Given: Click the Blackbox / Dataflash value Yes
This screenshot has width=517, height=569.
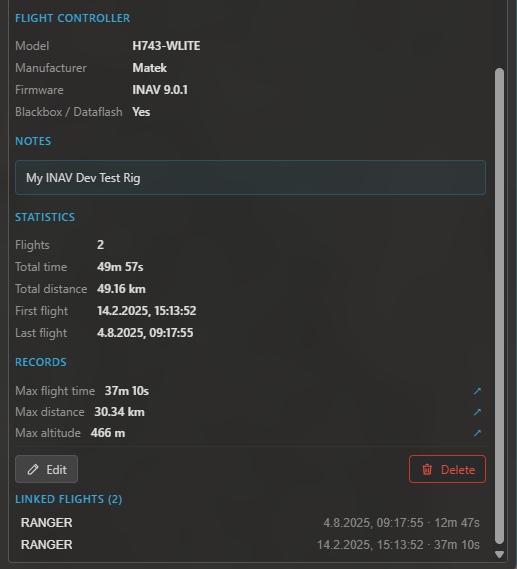Looking at the screenshot, I should (141, 112).
